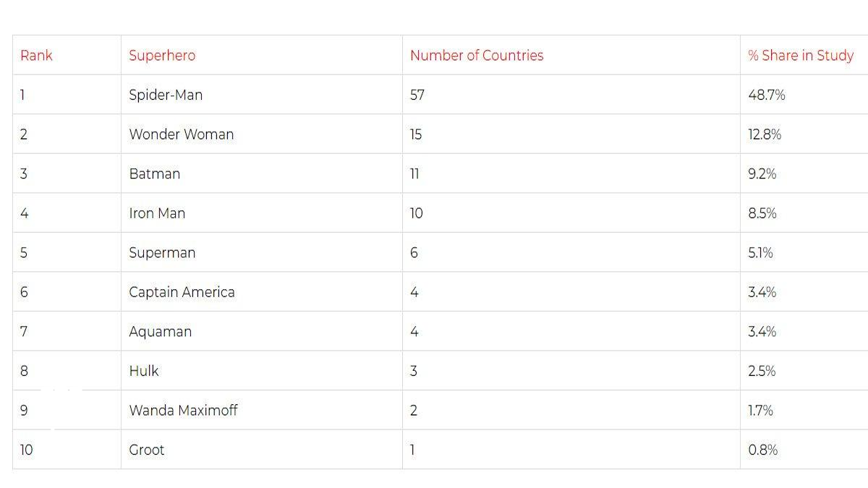Click the rank 10 cell
The height and width of the screenshot is (488, 868).
tap(26, 450)
